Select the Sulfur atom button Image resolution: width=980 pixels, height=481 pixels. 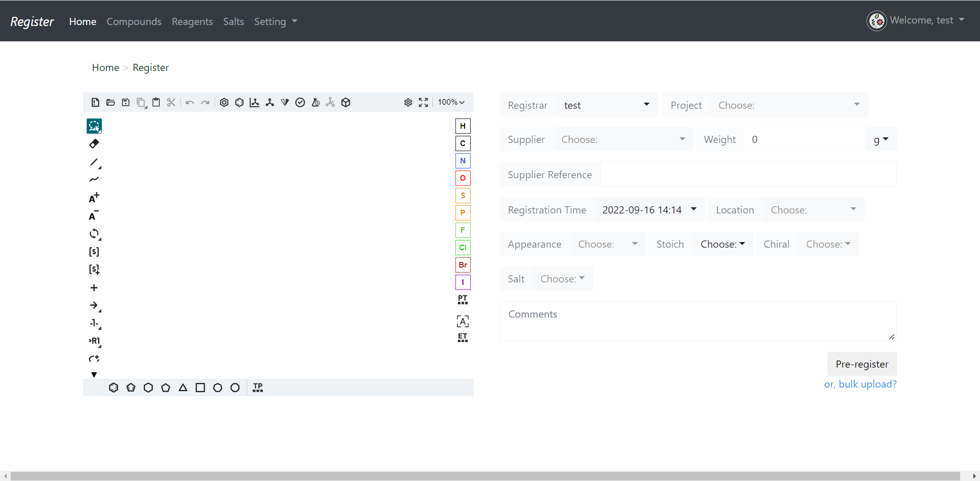coord(462,196)
